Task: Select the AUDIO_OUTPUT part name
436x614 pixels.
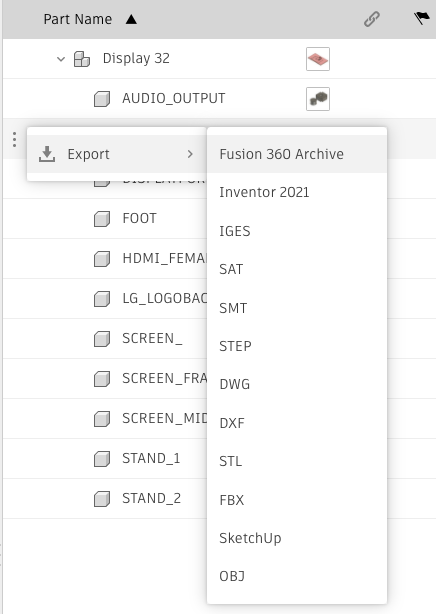Action: click(174, 98)
